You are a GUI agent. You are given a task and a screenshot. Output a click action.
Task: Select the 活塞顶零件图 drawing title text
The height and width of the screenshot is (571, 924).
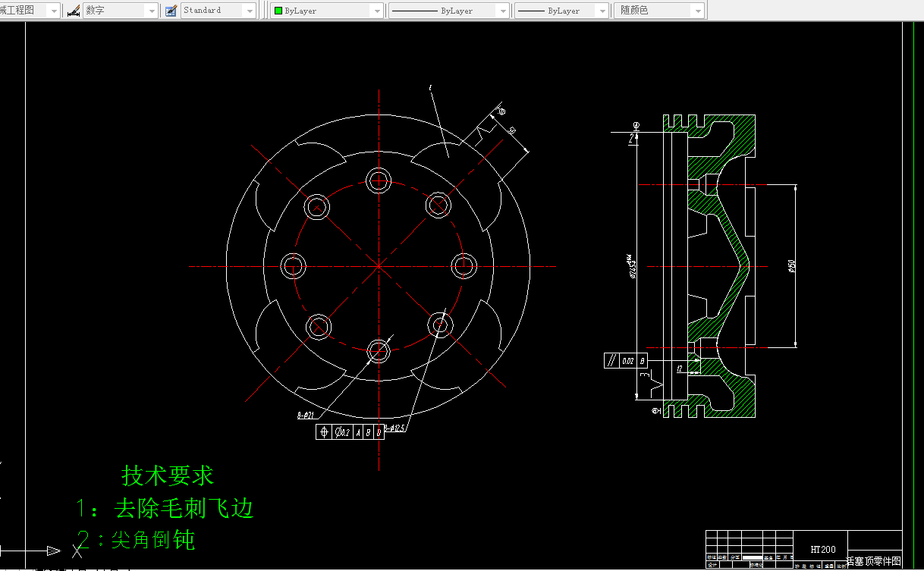pyautogui.click(x=873, y=562)
